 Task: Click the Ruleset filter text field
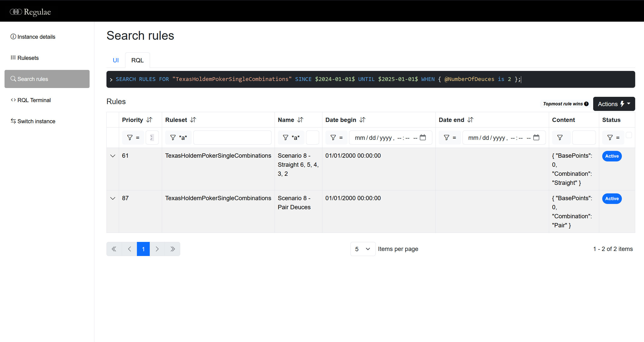click(232, 138)
